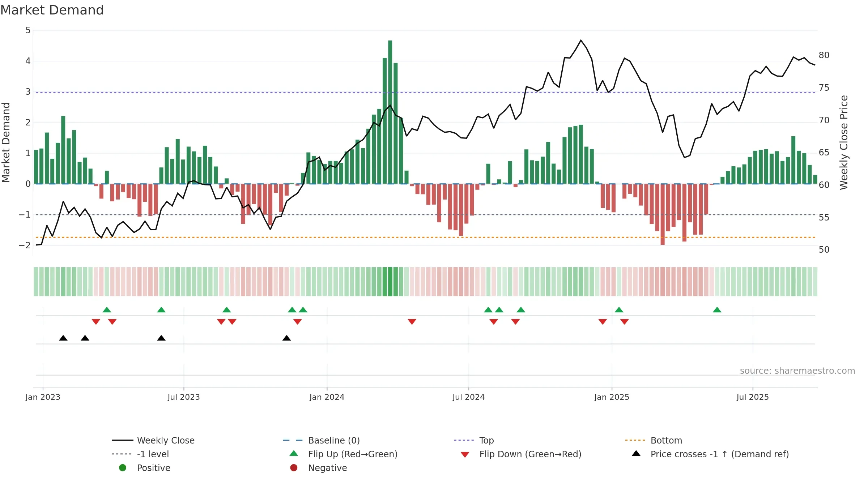
Task: Click the Jul 2023 x-axis label
Action: [x=183, y=397]
